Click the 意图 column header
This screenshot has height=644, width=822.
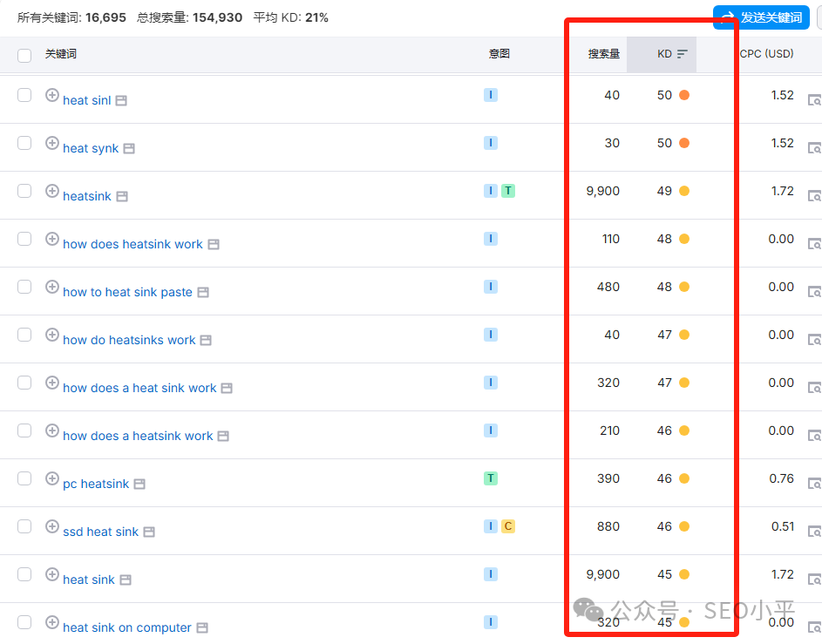point(499,53)
